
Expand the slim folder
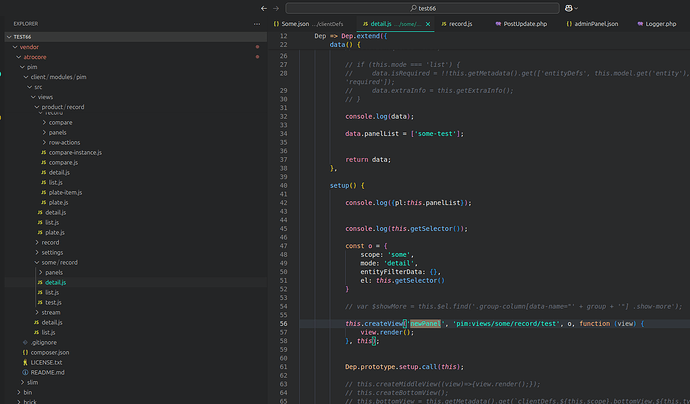click(22, 382)
